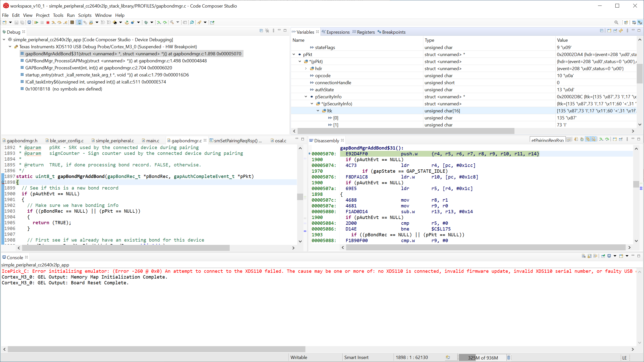Switch to the Breakpoints tab
The image size is (644, 362).
[391, 32]
